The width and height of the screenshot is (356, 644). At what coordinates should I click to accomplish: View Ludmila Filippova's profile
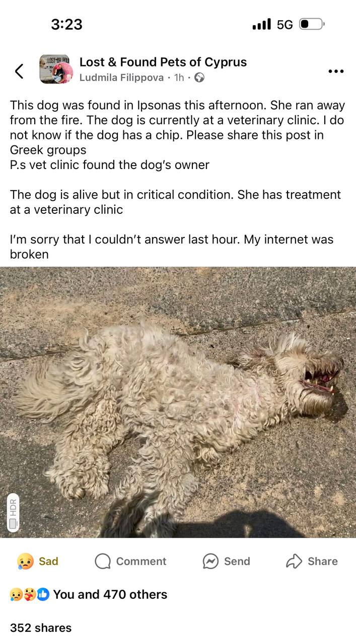click(x=121, y=77)
